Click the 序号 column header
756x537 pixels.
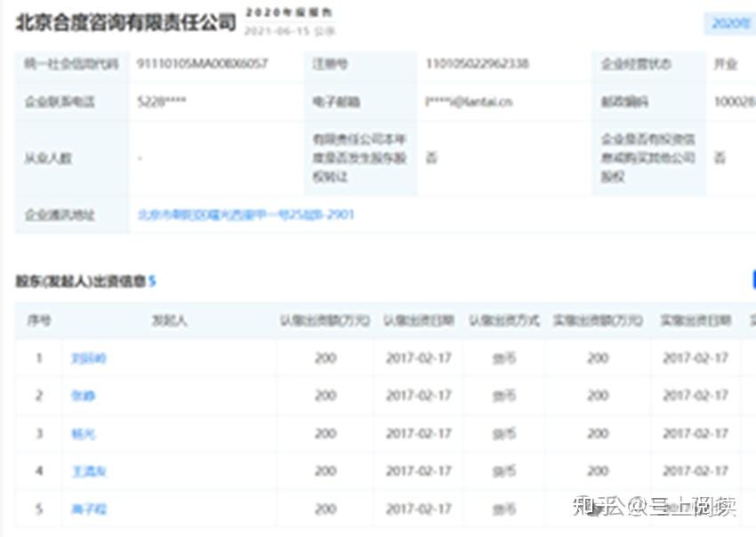click(39, 321)
